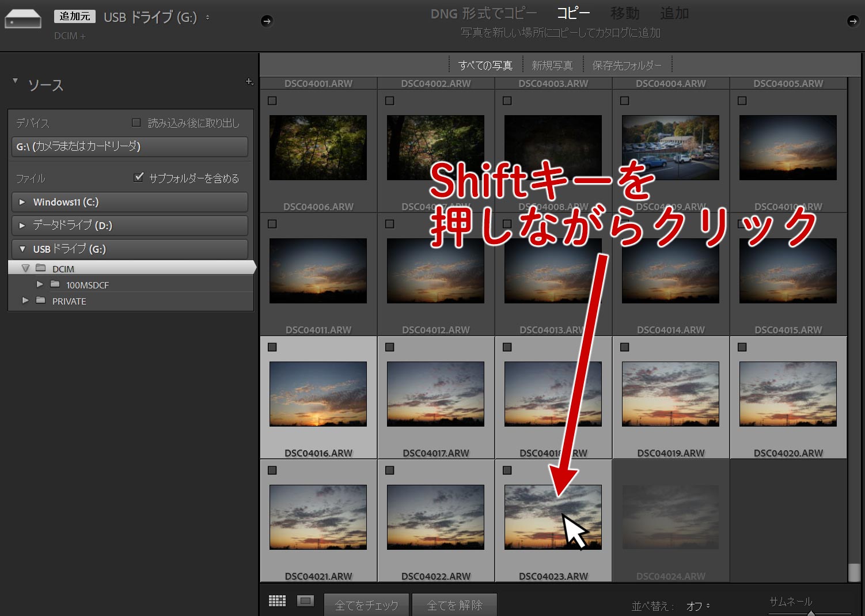Select the 100MSDCF folder icon
The width and height of the screenshot is (865, 616).
[x=55, y=284]
